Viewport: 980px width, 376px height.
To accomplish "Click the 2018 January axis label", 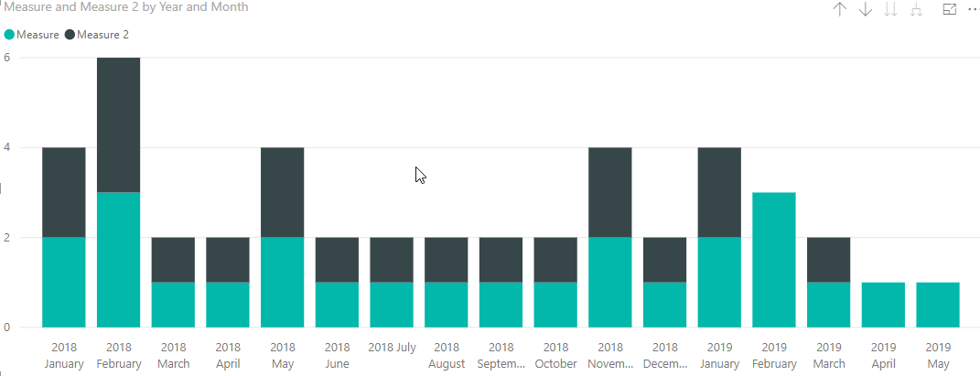I will pyautogui.click(x=64, y=355).
